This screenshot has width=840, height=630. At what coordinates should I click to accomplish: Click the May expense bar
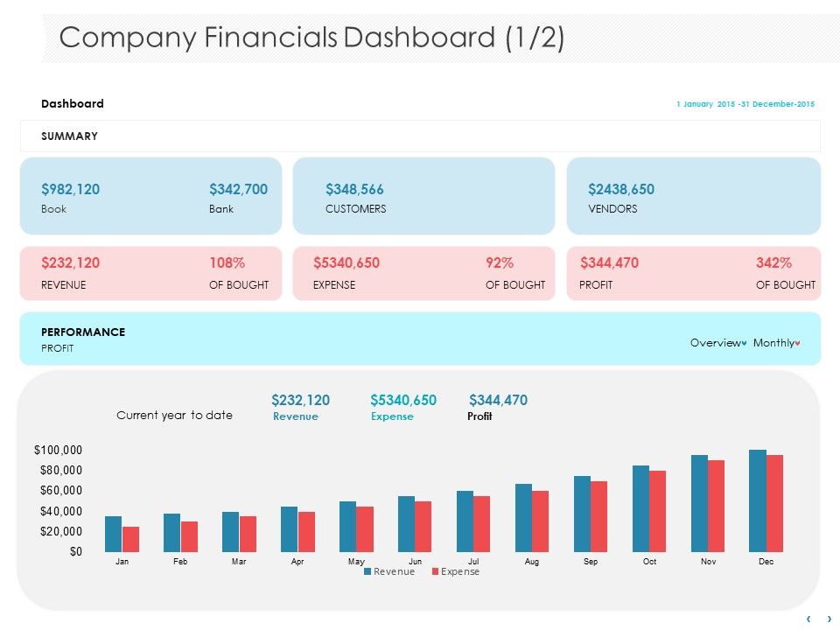pyautogui.click(x=365, y=529)
